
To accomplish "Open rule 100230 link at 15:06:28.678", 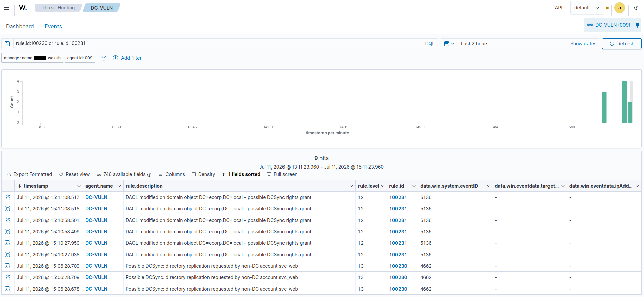I will [x=398, y=289].
